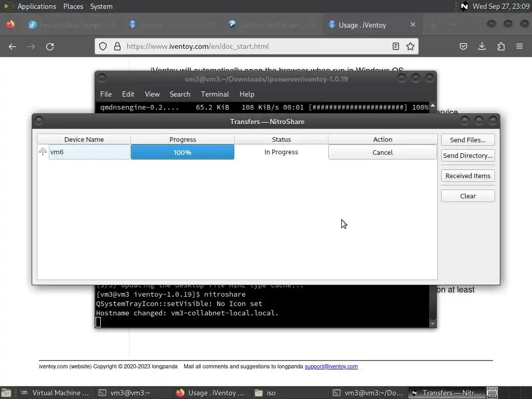532x399 pixels.
Task: Click the Firefox logo icon in tab bar
Action: click(10, 24)
